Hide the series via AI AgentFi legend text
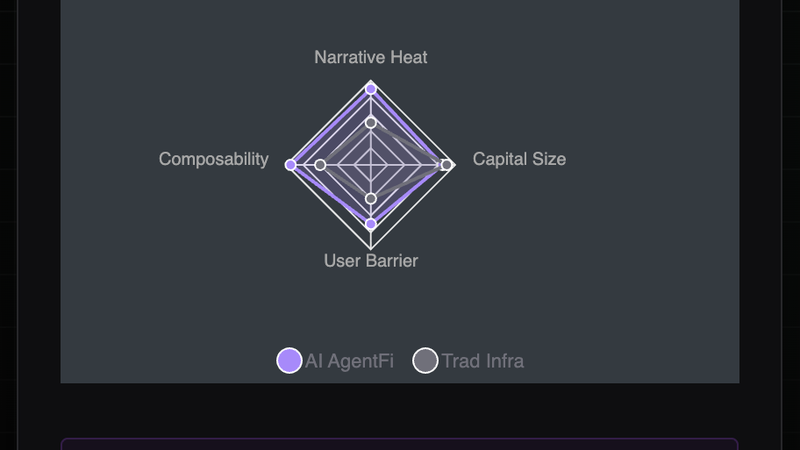The image size is (800, 450). point(349,361)
